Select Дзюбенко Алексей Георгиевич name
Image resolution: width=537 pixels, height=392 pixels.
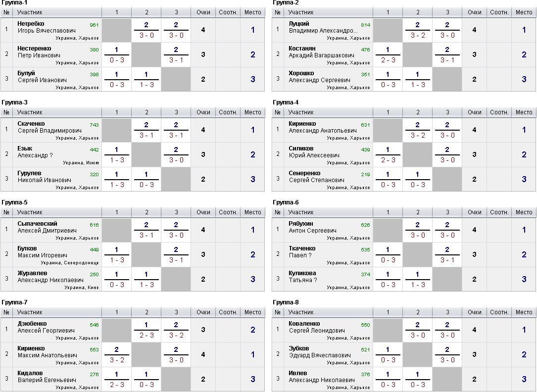(46, 327)
